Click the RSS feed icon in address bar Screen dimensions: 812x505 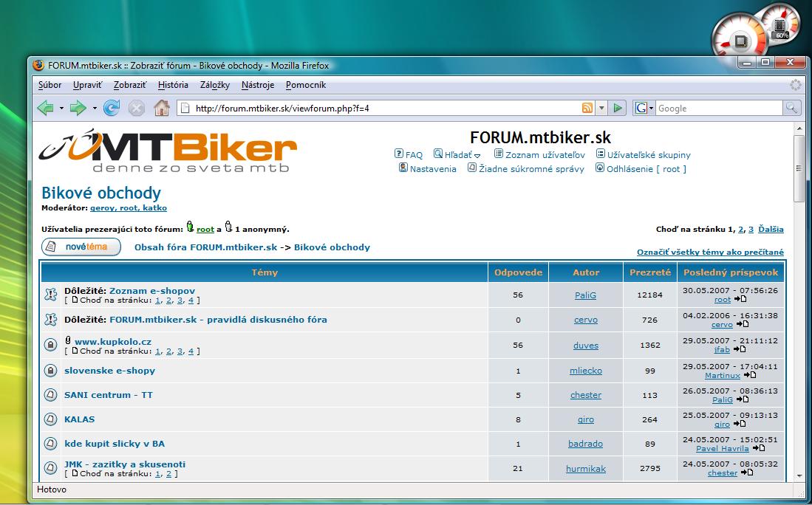click(x=587, y=109)
